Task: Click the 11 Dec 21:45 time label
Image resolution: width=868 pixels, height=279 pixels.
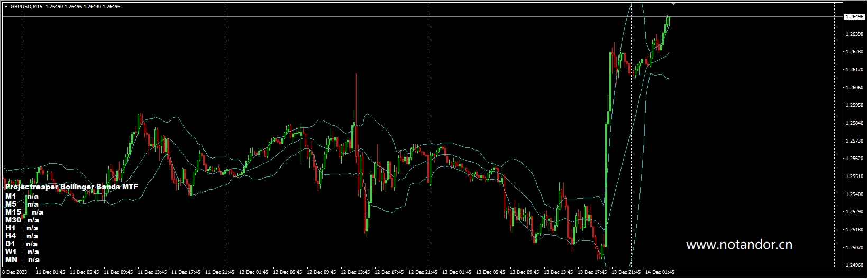Action: (220, 273)
